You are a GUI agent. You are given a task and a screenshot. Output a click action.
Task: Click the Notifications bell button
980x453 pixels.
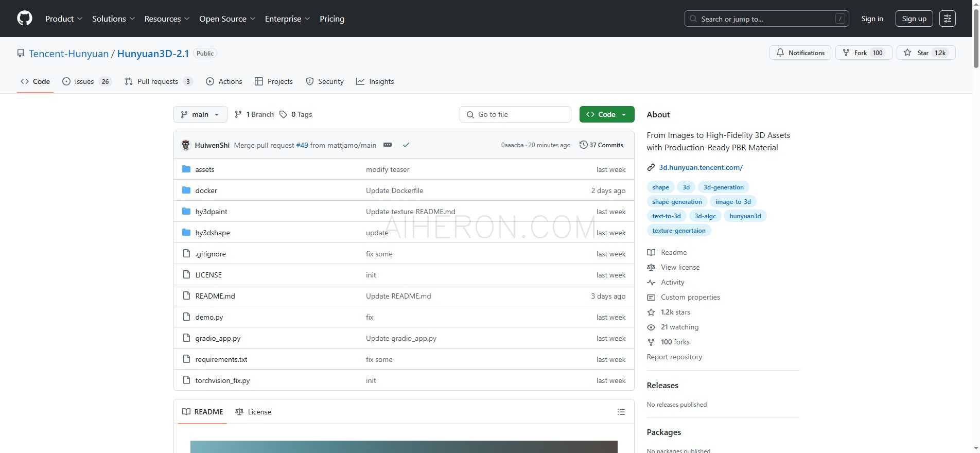coord(800,53)
